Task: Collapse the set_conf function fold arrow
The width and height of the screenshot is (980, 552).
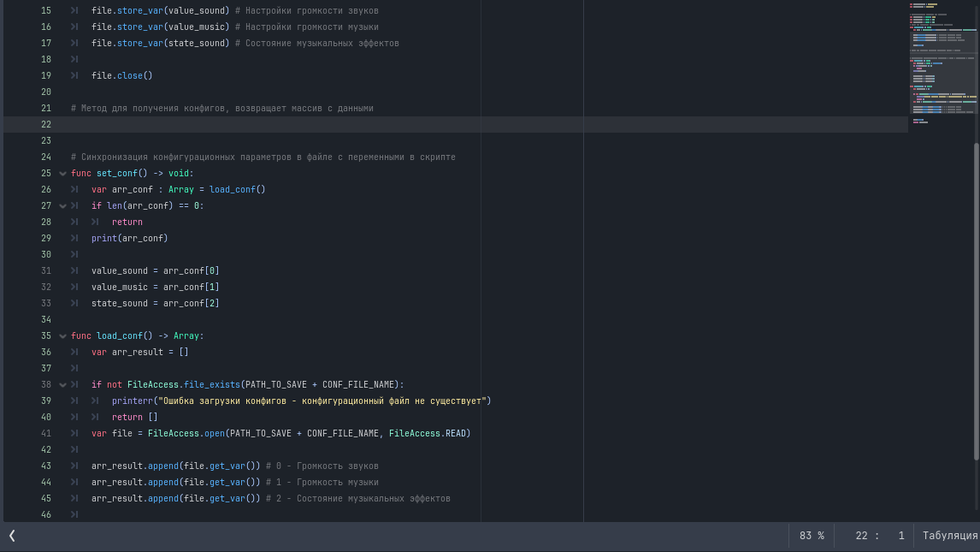Action: tap(62, 174)
